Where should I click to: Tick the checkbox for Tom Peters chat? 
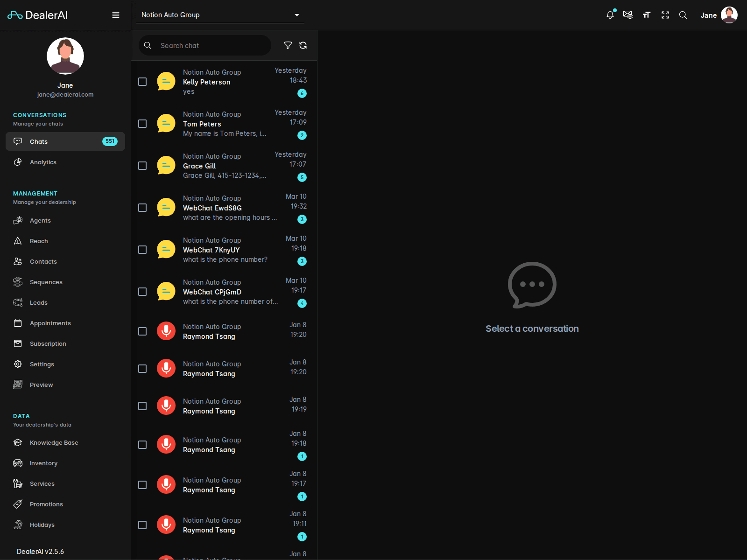(x=142, y=124)
